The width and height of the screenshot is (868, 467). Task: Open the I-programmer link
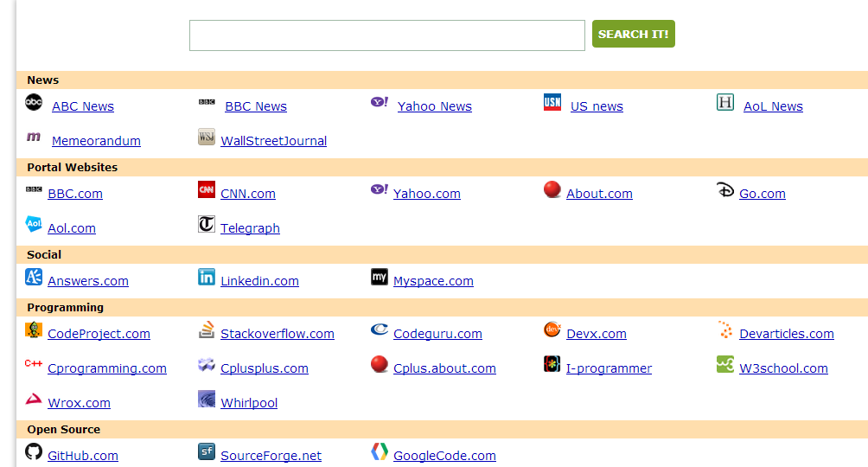click(609, 368)
